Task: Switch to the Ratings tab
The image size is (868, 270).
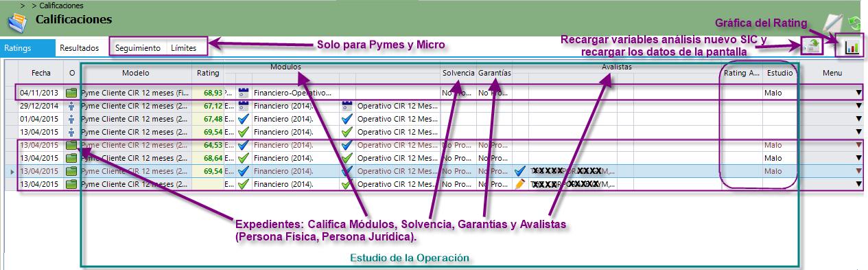Action: click(x=27, y=48)
